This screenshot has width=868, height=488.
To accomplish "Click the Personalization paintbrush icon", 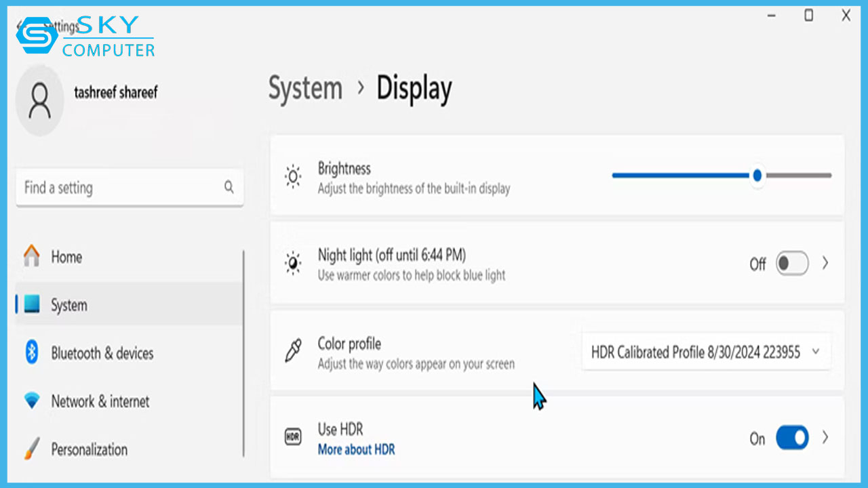I will tap(32, 449).
